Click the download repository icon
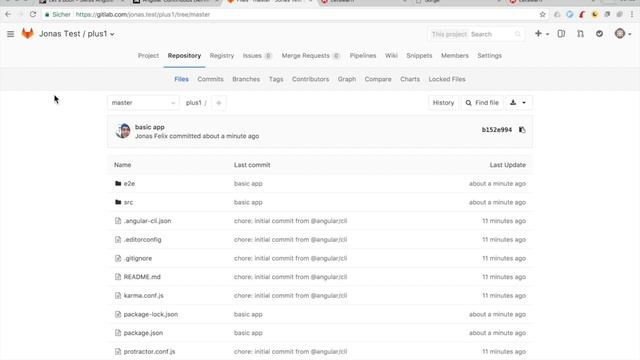Screen dimensions: 640x360 click(513, 103)
